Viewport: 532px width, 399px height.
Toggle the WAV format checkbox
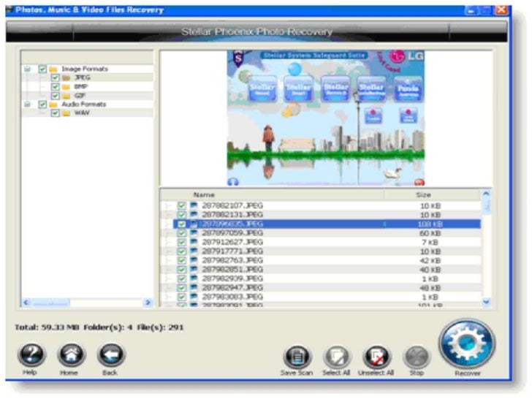click(56, 113)
